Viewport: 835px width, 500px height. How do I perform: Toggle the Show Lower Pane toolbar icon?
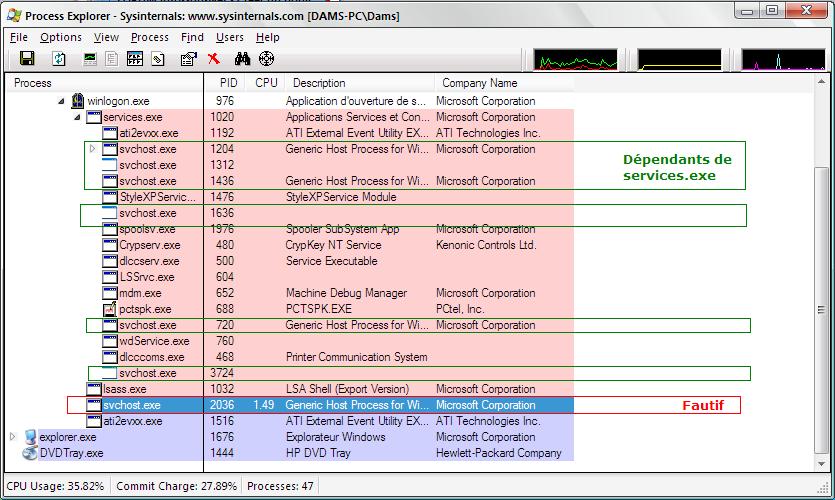pyautogui.click(x=135, y=59)
